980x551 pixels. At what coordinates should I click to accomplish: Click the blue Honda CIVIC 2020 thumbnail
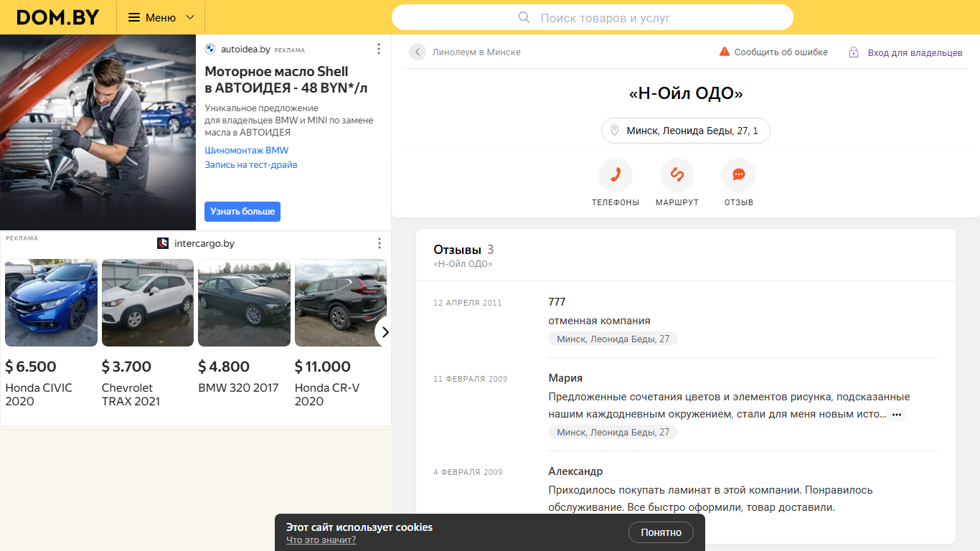click(51, 303)
